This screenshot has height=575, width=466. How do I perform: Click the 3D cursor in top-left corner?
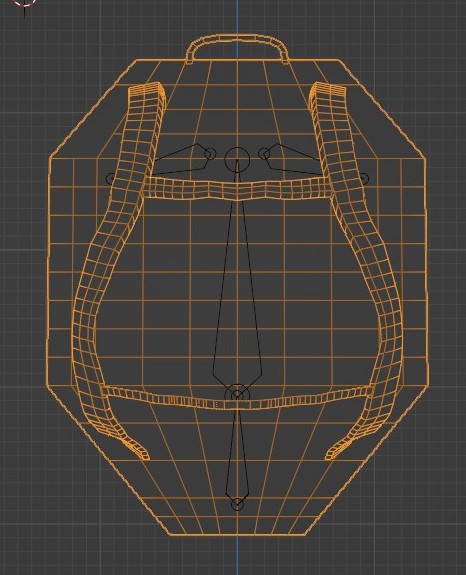coord(25,2)
